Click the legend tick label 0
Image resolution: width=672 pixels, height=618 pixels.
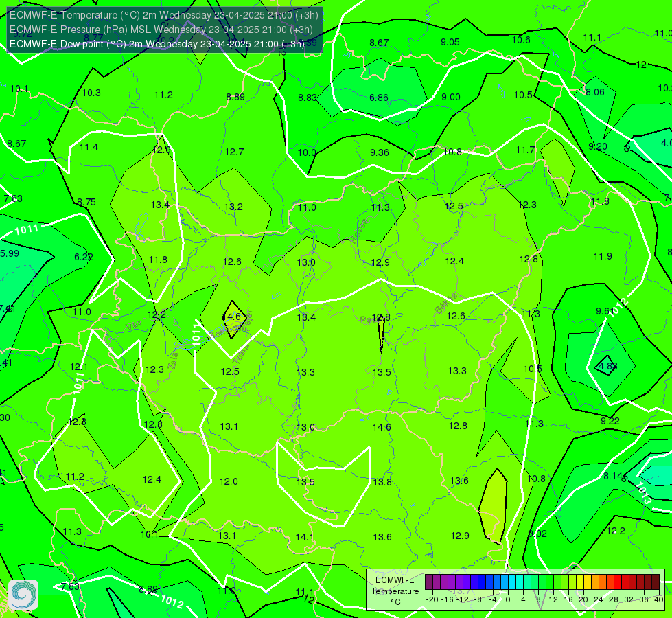pyautogui.click(x=508, y=599)
